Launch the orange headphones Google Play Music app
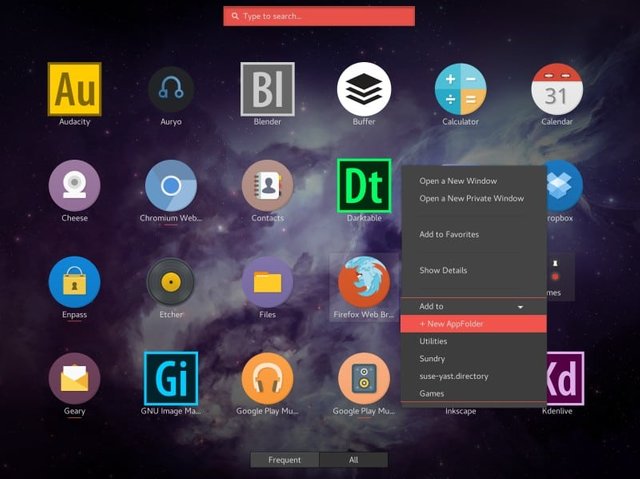Image resolution: width=640 pixels, height=479 pixels. click(267, 378)
